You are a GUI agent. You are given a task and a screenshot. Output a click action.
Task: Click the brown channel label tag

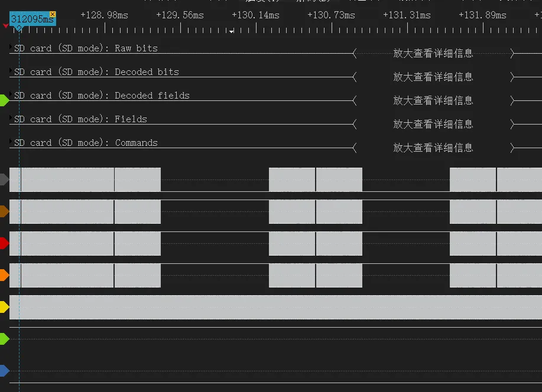(x=4, y=211)
